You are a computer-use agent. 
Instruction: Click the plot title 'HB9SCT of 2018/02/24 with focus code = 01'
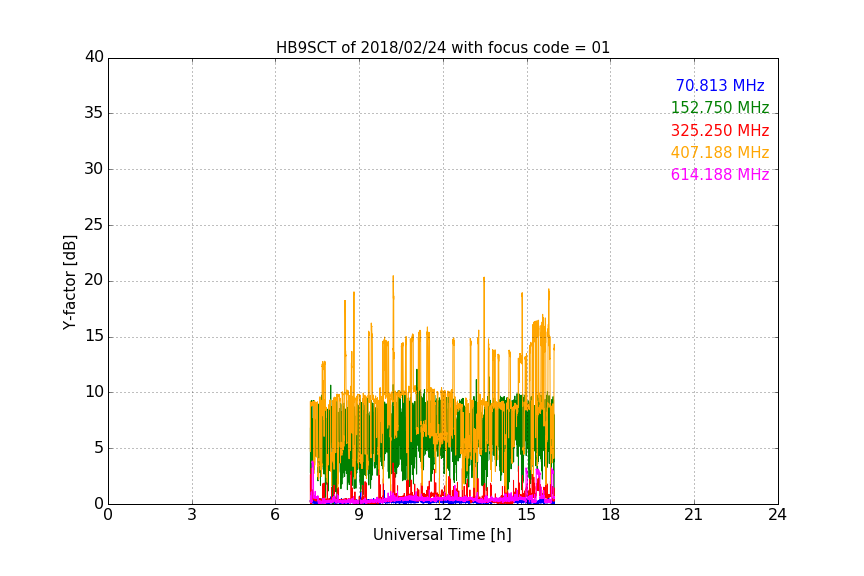(443, 48)
